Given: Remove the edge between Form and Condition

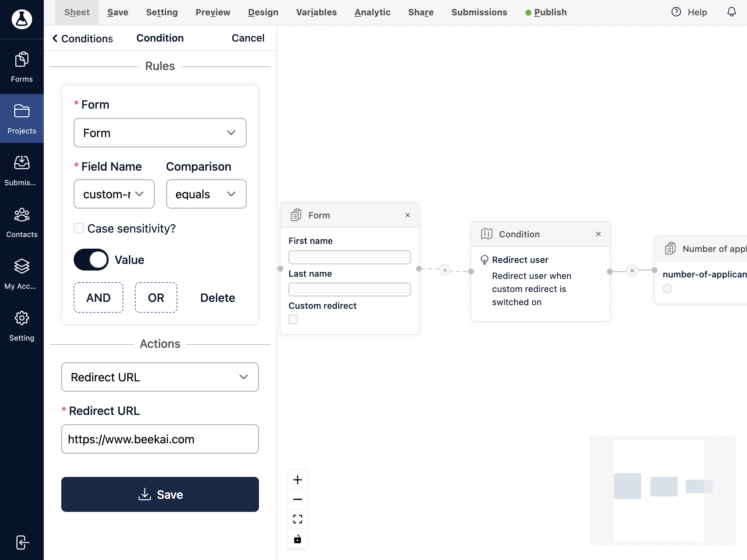Looking at the screenshot, I should [445, 270].
